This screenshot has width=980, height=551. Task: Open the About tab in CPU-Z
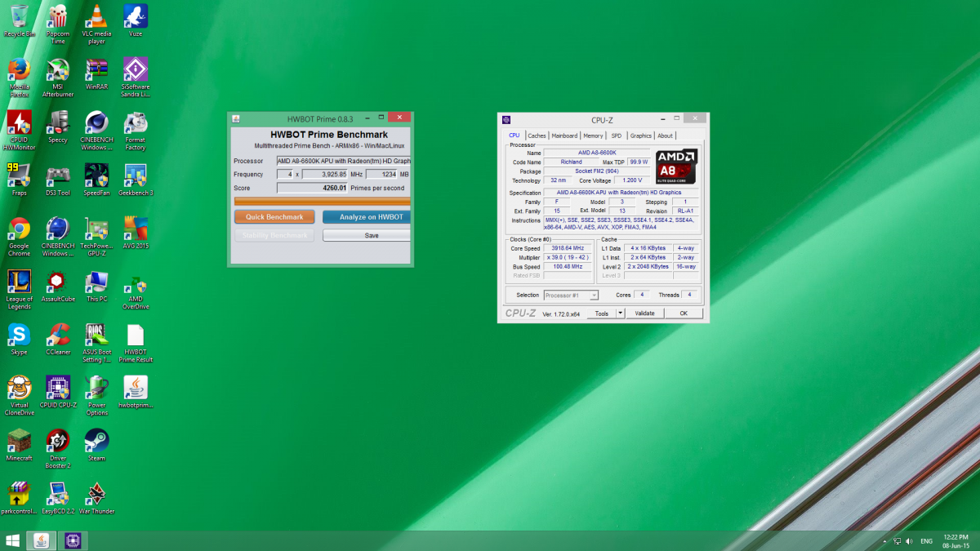[666, 136]
